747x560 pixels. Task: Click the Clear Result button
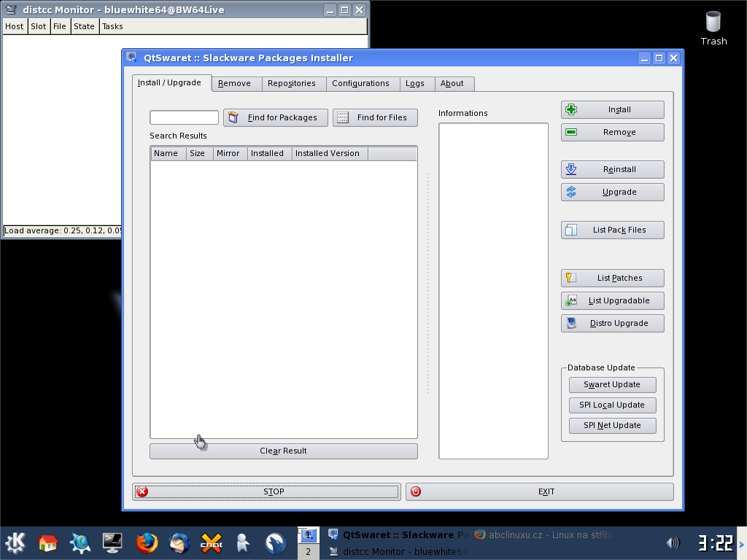[x=284, y=451]
